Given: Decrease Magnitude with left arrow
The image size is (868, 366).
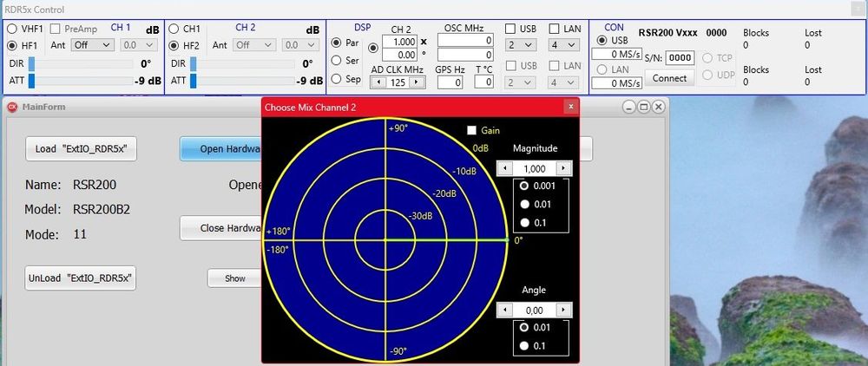Looking at the screenshot, I should (503, 168).
